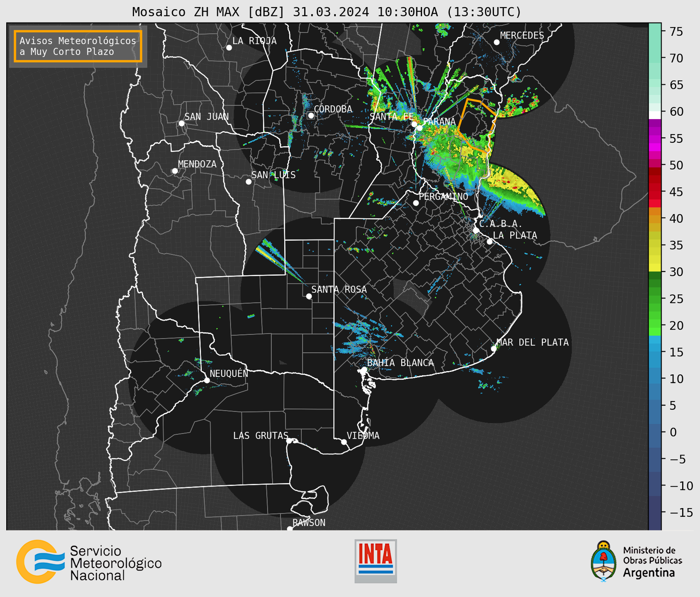
Task: Click the C.A.B.A. city marker dot
Action: [x=476, y=230]
